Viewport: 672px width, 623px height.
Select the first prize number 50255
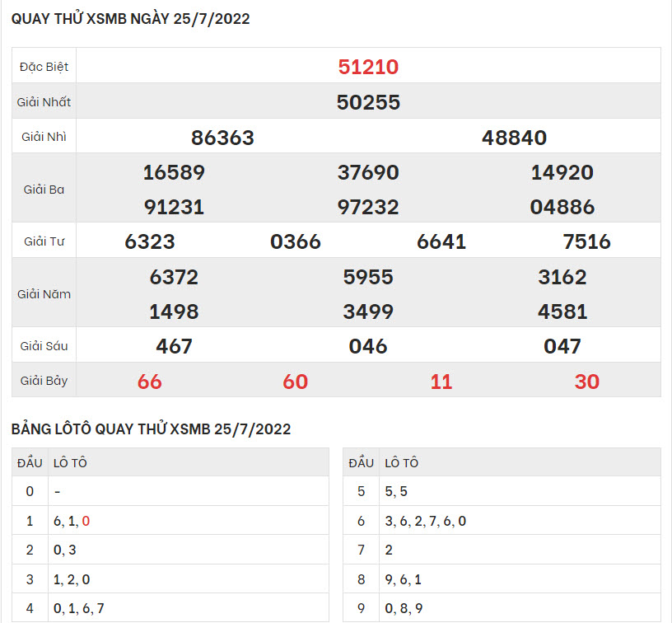click(368, 102)
